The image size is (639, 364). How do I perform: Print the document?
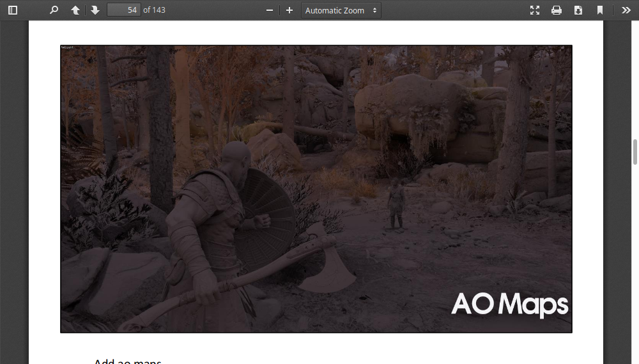[x=557, y=10]
